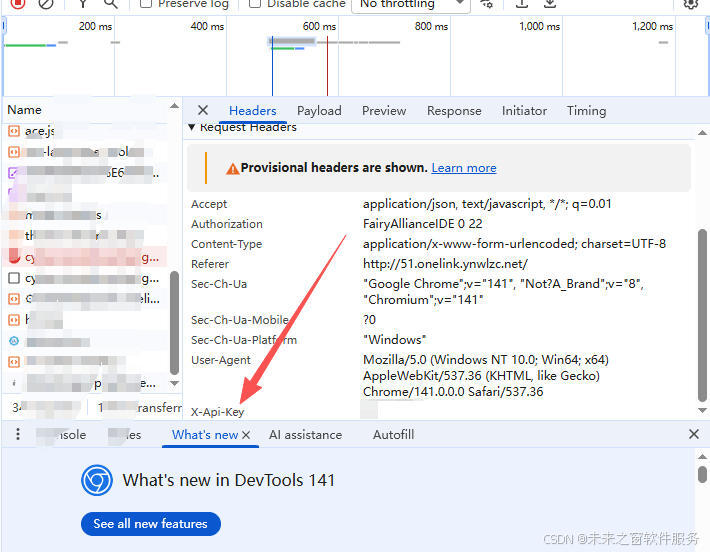
Task: Open the Response tab
Action: pyautogui.click(x=454, y=110)
